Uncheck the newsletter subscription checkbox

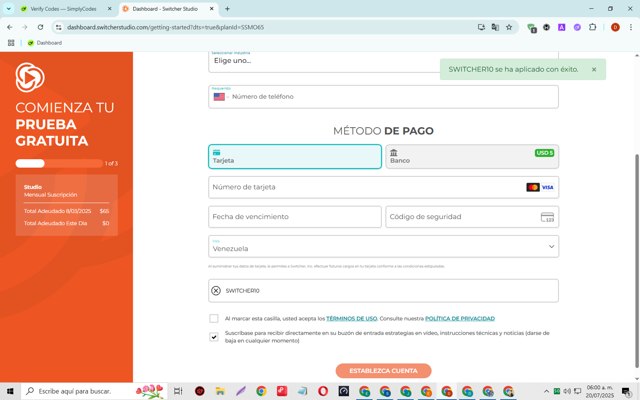[213, 337]
